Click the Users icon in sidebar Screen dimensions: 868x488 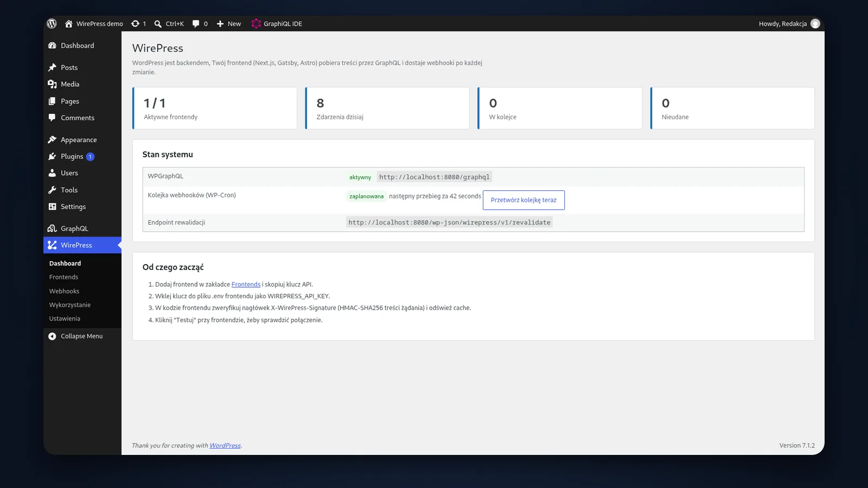tap(52, 173)
